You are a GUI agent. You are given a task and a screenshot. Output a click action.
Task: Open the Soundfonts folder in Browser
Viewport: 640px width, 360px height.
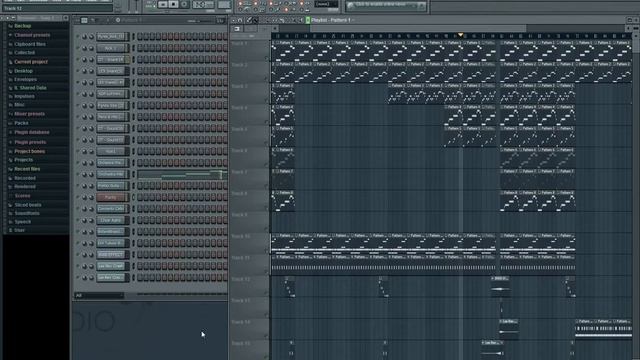pos(27,213)
